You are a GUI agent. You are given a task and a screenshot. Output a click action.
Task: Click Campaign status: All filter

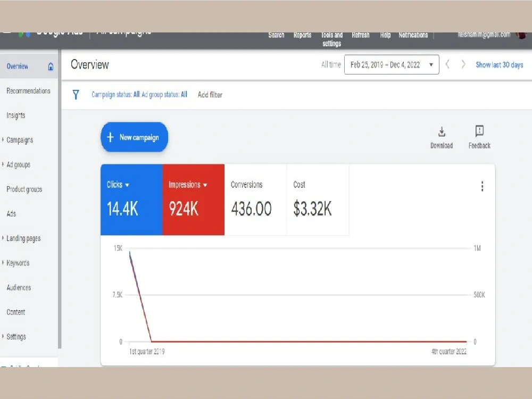(x=115, y=95)
